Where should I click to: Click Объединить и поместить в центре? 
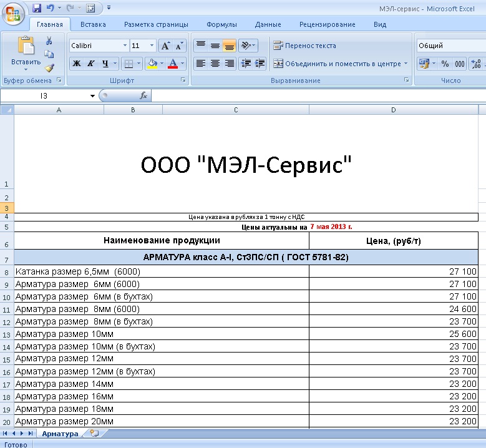pos(337,64)
